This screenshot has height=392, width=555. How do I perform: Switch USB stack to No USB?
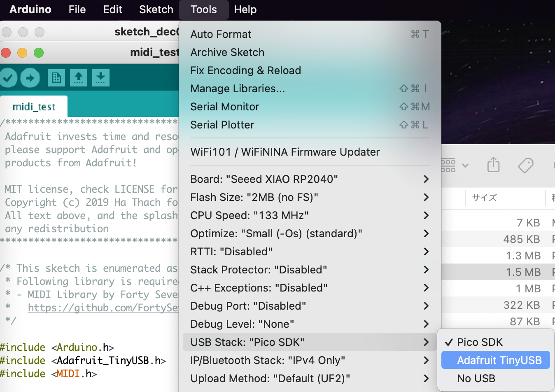pyautogui.click(x=476, y=378)
